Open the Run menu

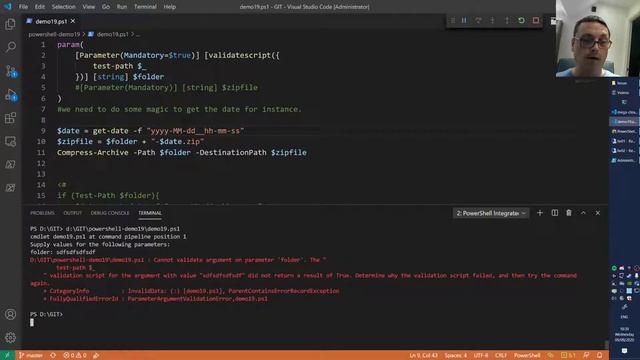click(x=122, y=7)
